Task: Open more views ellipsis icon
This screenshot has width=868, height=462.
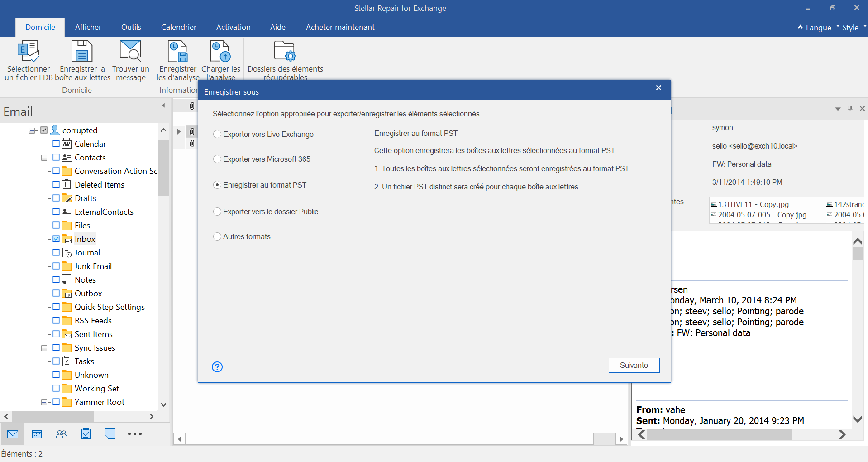Action: [135, 434]
